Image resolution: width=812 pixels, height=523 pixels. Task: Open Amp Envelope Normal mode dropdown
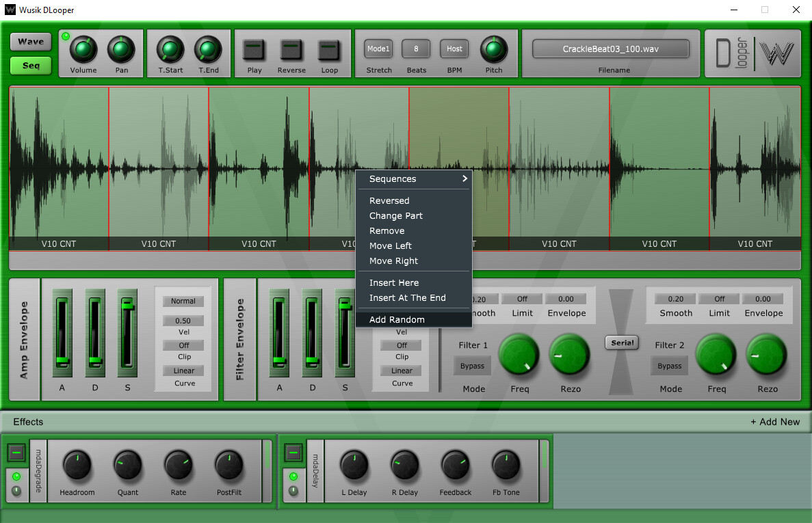(x=183, y=301)
